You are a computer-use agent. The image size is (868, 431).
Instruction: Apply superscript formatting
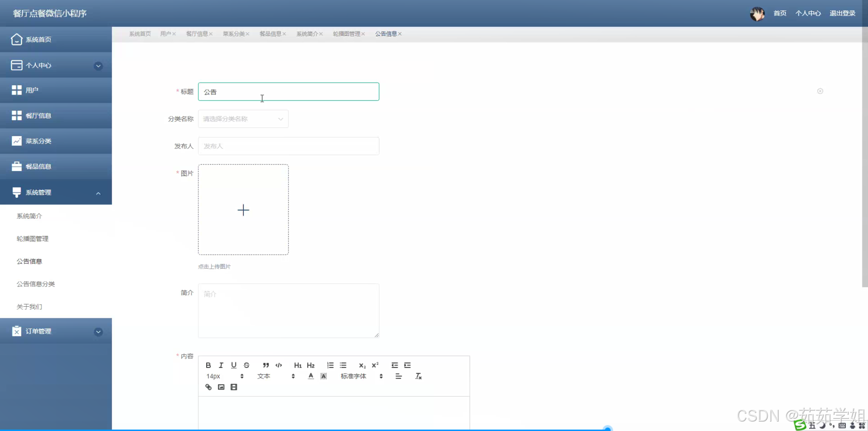[x=375, y=365]
